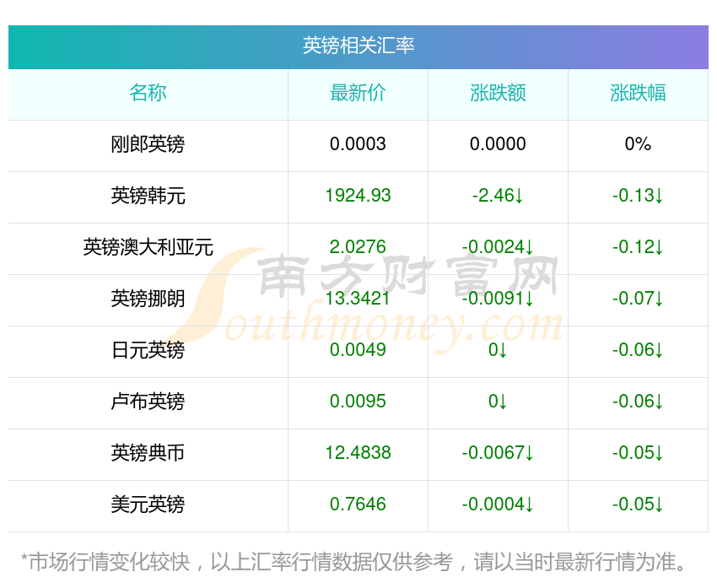Click the table title 英镑相关汇率

358,46
